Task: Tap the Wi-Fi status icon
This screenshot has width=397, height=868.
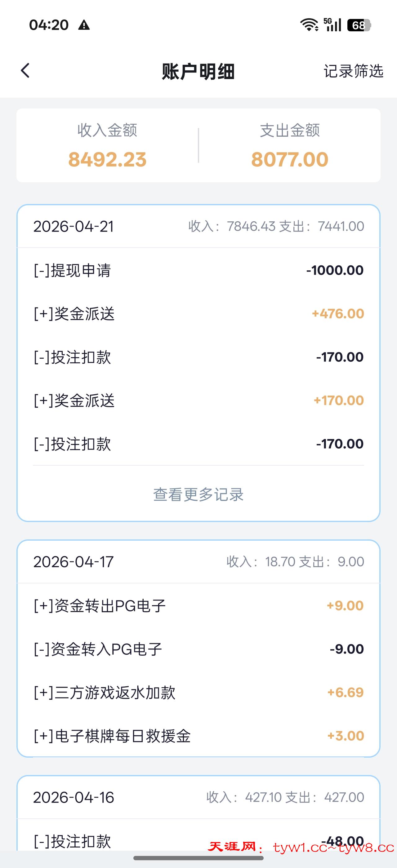Action: coord(309,25)
